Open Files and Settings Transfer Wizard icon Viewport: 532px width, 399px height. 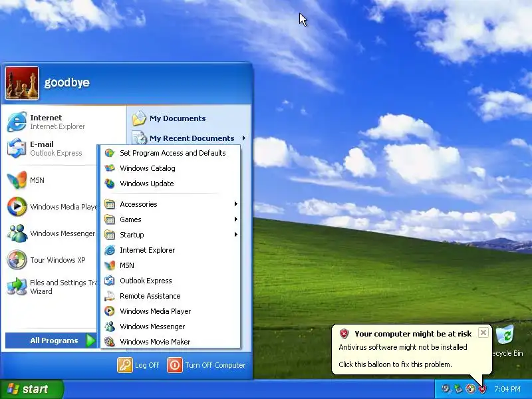(x=17, y=287)
